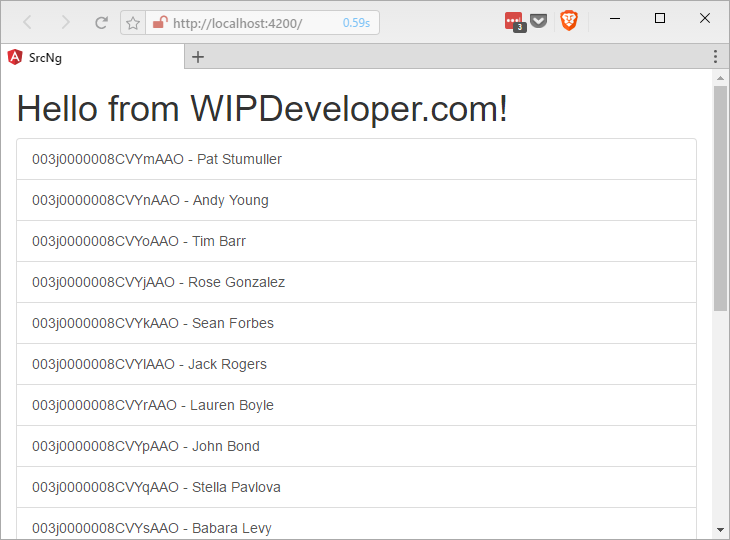The width and height of the screenshot is (730, 540).
Task: Open the Brave Shields lion icon
Action: [x=569, y=21]
